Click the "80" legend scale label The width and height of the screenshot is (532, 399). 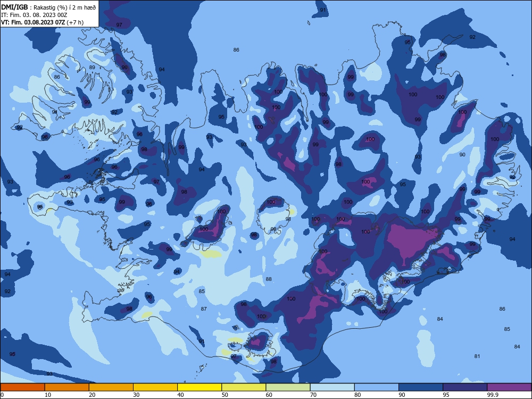pyautogui.click(x=358, y=395)
